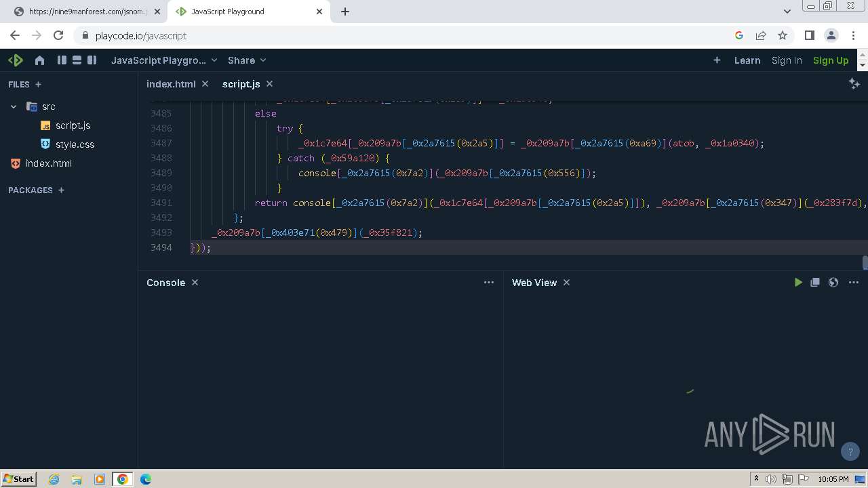Viewport: 868px width, 488px height.
Task: Add a new file with the FILES plus icon
Action: [x=38, y=85]
